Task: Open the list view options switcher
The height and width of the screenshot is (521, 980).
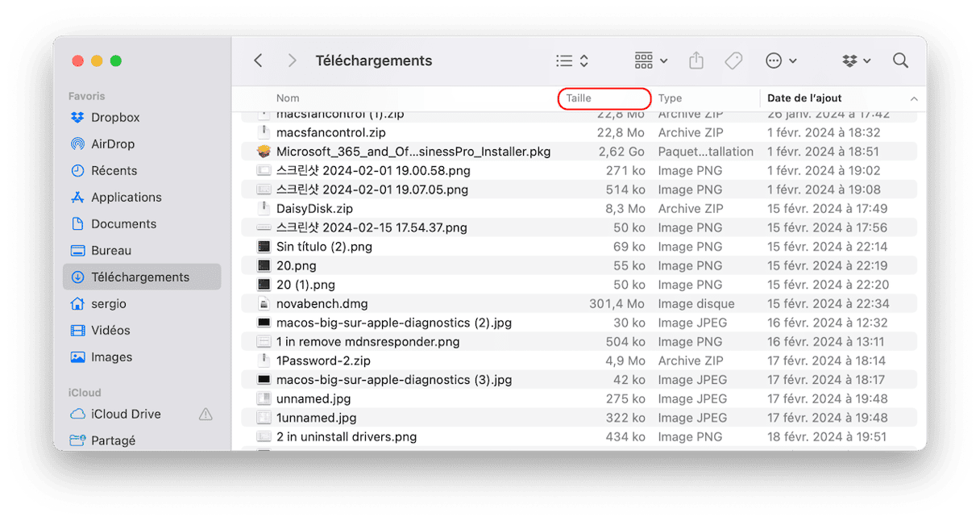Action: [572, 60]
